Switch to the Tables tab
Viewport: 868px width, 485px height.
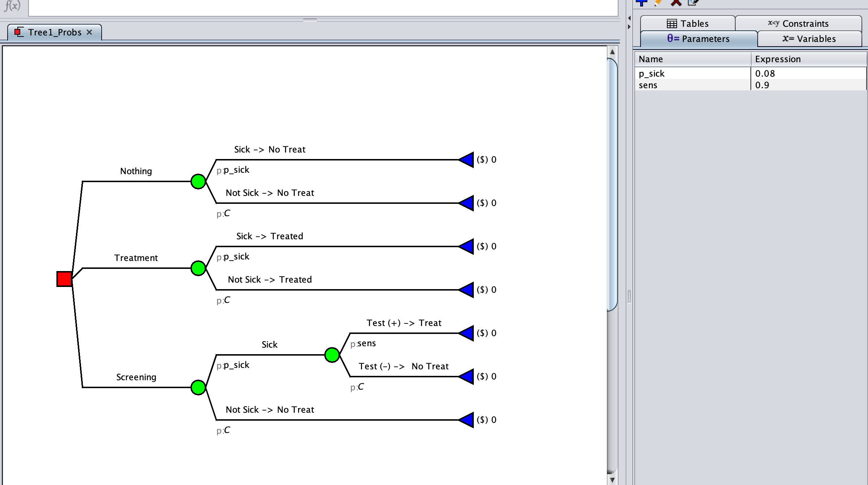point(688,23)
